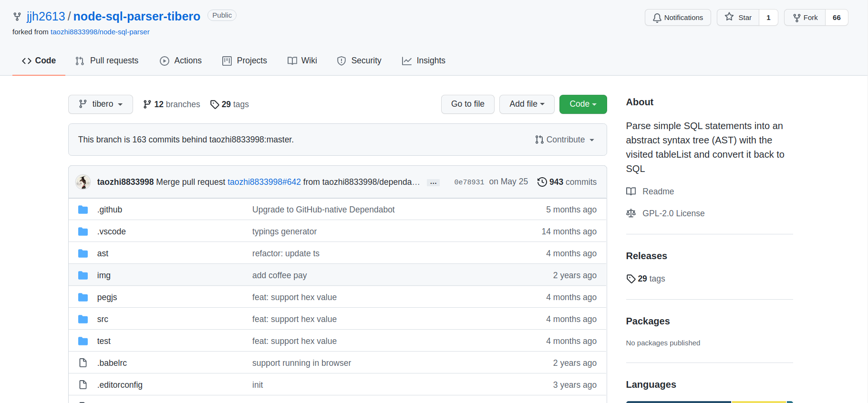Open 29 tags under Releases
The image size is (868, 403).
pyautogui.click(x=646, y=279)
